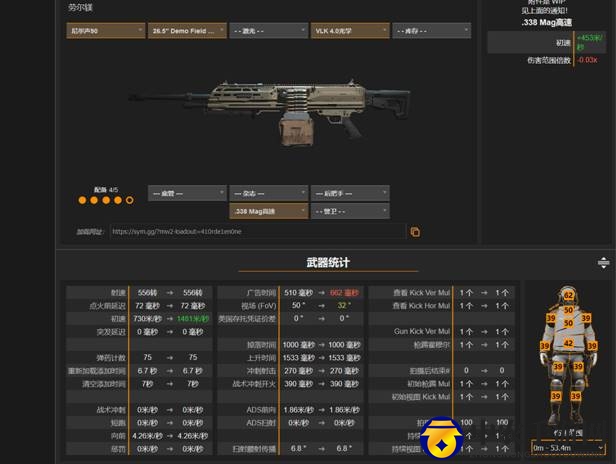Open the 26.5" Demo Field barrel dropdown

[187, 31]
